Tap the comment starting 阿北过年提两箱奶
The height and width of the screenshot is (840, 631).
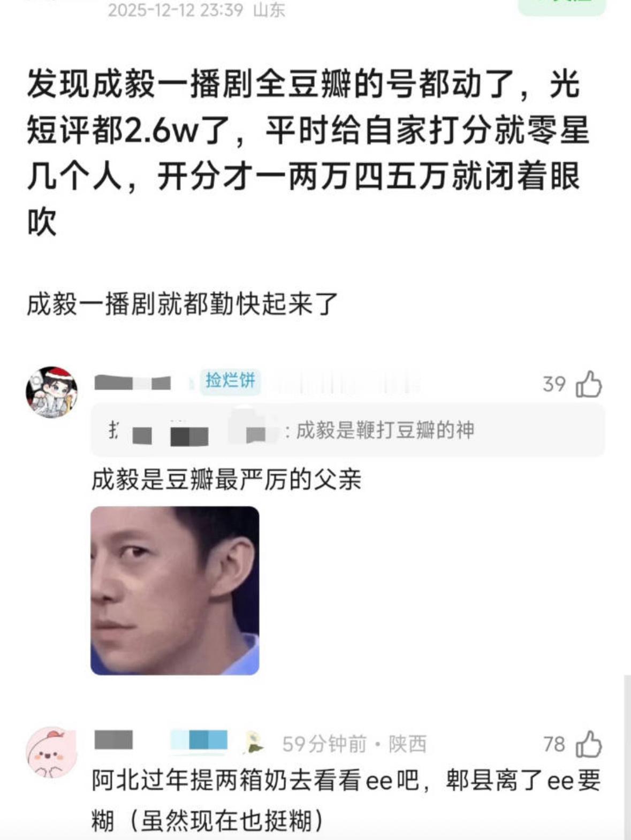coord(346,800)
